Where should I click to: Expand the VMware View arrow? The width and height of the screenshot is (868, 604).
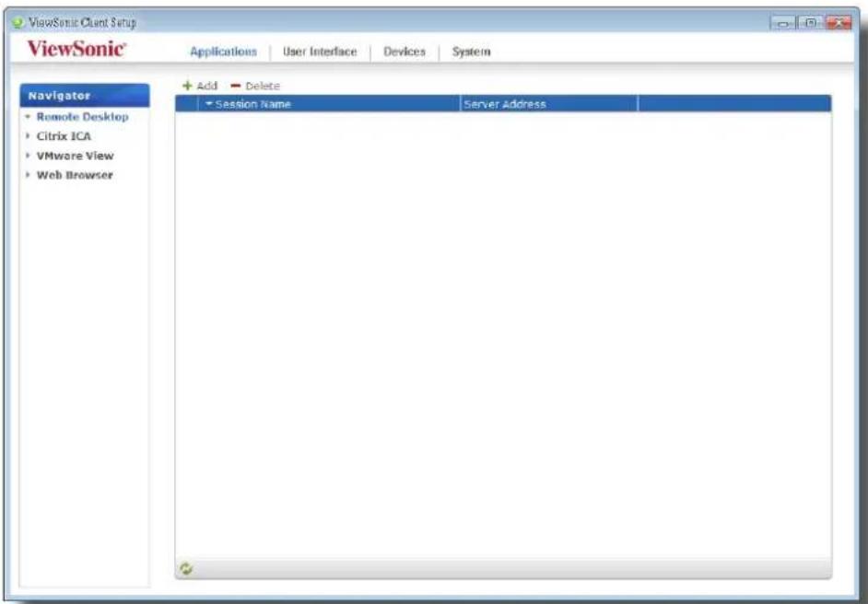coord(27,156)
